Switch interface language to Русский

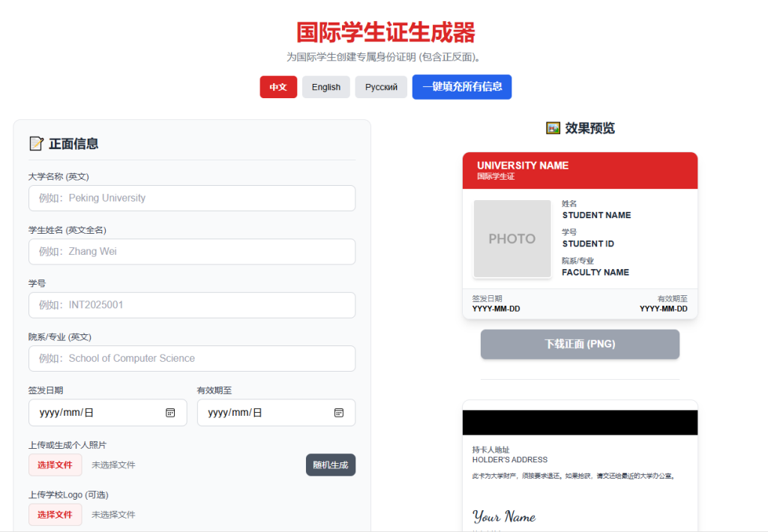pos(380,87)
